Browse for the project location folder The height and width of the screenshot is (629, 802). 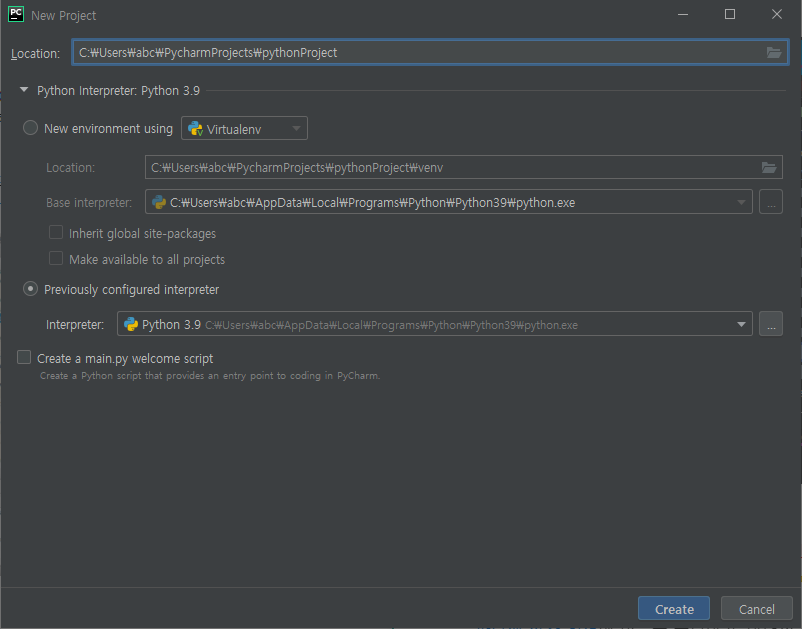tap(773, 53)
